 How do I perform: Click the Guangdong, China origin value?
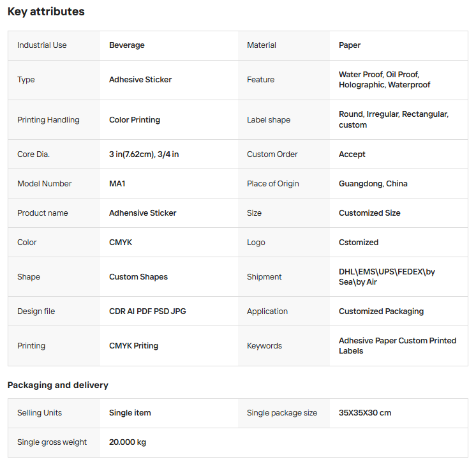point(373,184)
